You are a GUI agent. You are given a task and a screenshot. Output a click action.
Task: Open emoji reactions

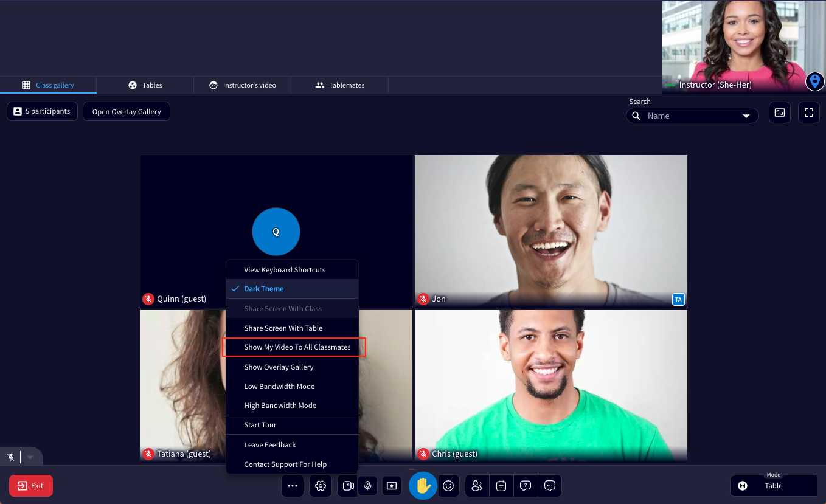pyautogui.click(x=449, y=486)
